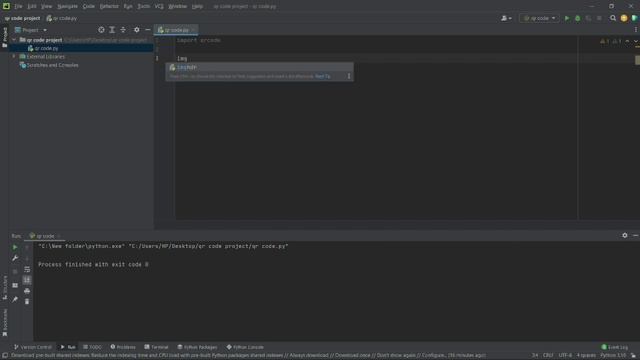Collapse the qr code project tree node
Screen dimensions: 640x360
click(x=14, y=40)
